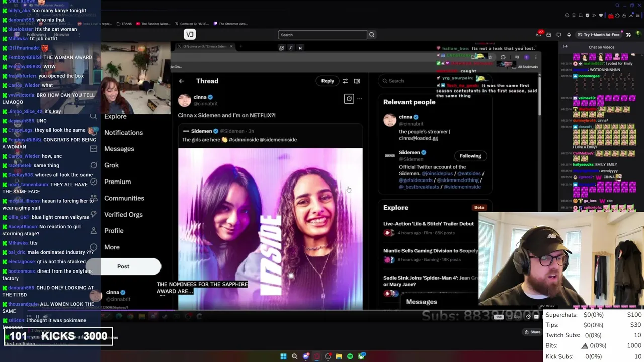Open the @sidemeninside link
This screenshot has height=362, width=644.
click(462, 187)
